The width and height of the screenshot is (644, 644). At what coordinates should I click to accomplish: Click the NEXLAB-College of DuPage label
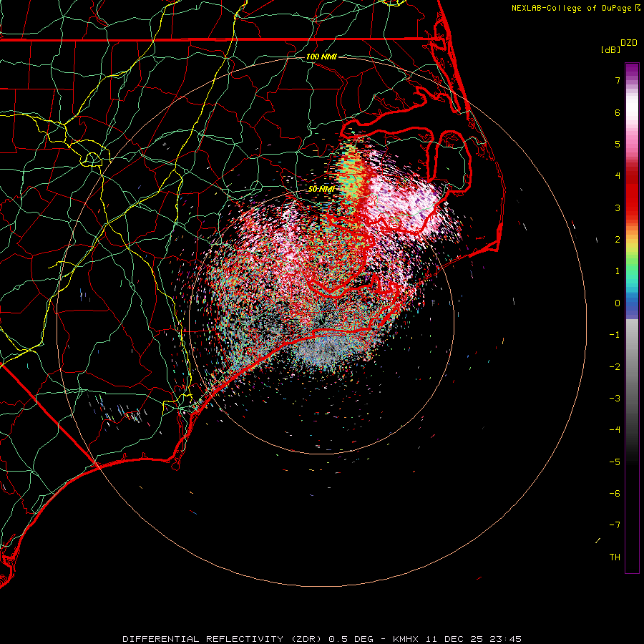coord(572,8)
